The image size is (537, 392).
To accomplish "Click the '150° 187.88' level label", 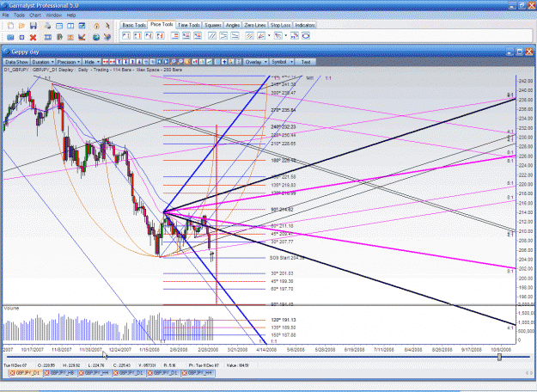I will click(284, 335).
